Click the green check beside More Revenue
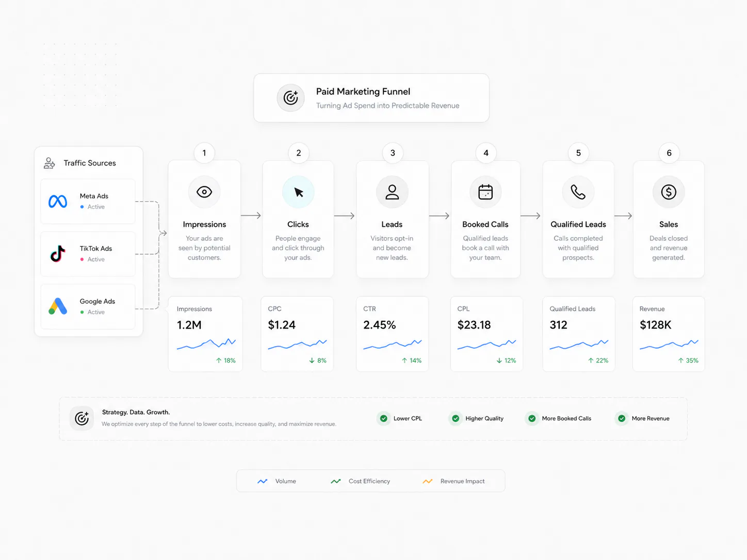The height and width of the screenshot is (560, 747). coord(622,418)
